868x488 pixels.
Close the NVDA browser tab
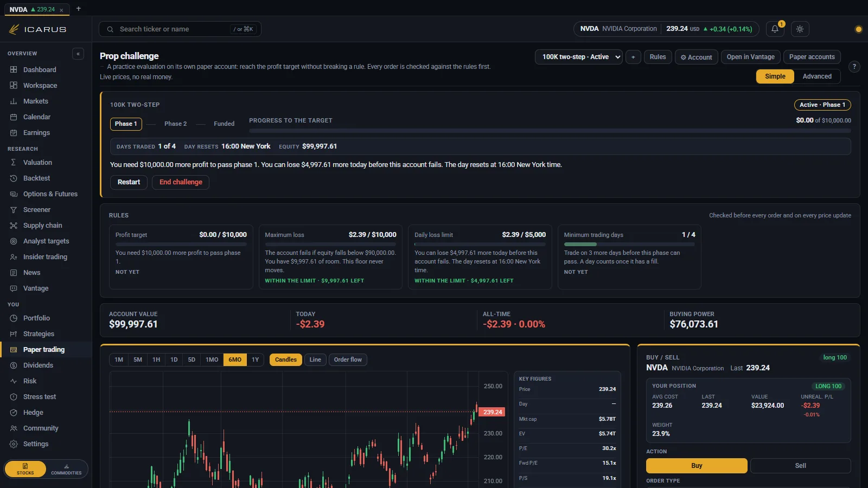tap(61, 10)
